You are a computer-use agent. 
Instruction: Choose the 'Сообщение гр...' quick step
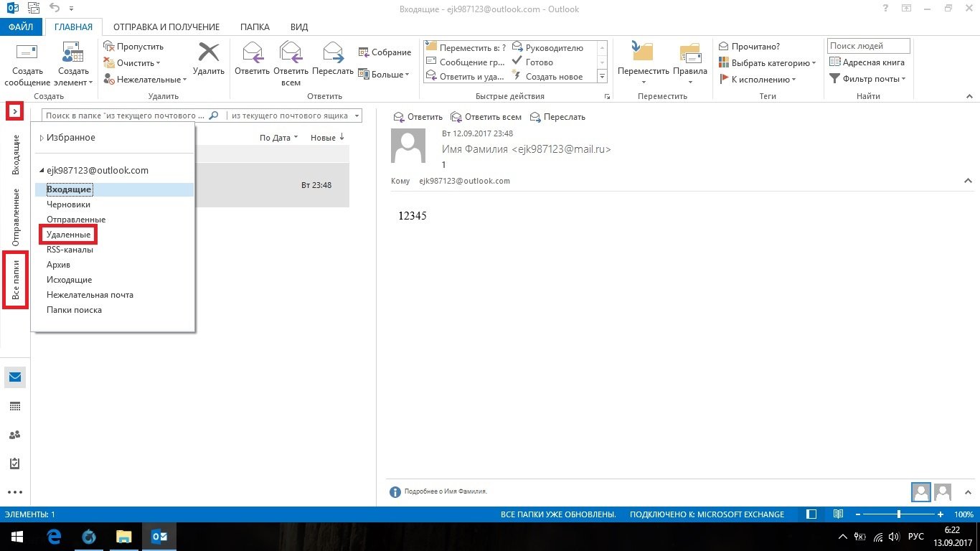(x=466, y=62)
